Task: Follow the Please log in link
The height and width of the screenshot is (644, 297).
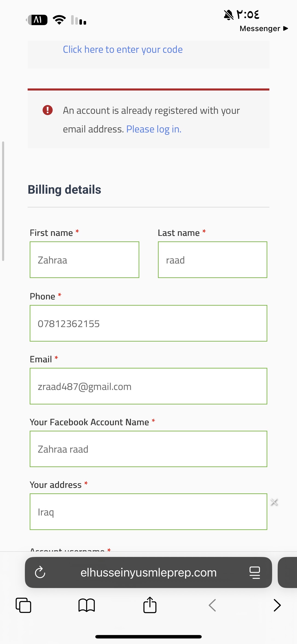Action: coord(154,129)
